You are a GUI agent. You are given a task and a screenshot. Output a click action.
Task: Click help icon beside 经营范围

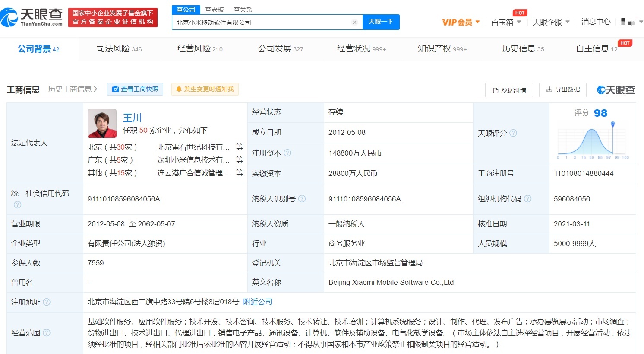click(x=47, y=333)
